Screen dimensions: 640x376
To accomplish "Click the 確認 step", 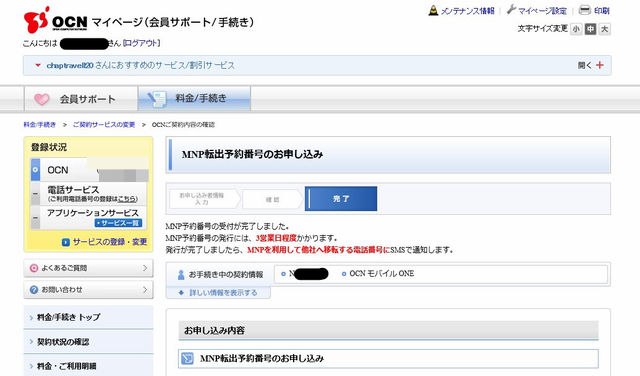I will [272, 199].
